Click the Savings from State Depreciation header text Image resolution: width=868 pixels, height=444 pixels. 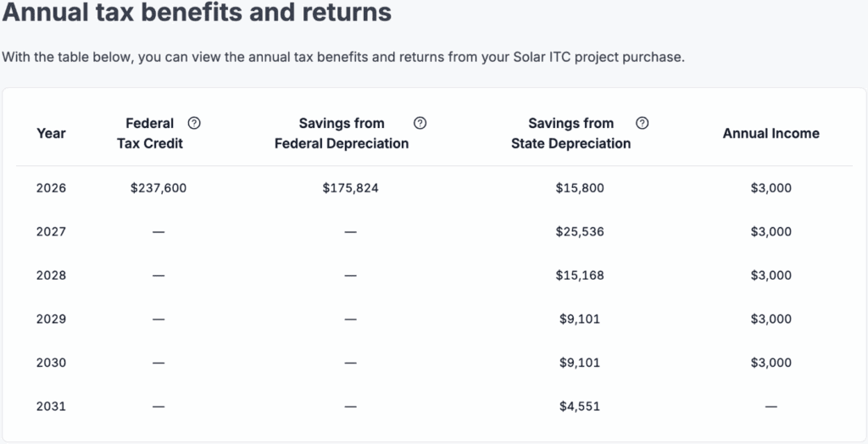coord(570,133)
